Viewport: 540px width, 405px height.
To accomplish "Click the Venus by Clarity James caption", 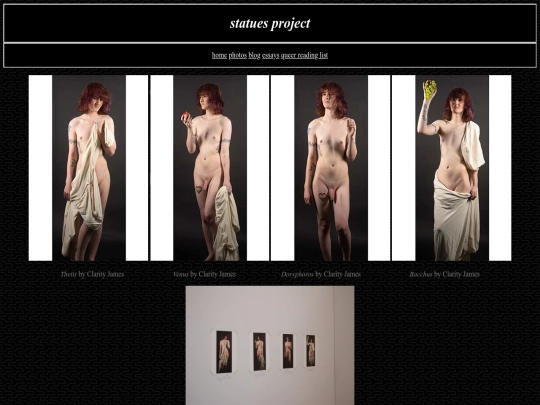I will coord(204,274).
